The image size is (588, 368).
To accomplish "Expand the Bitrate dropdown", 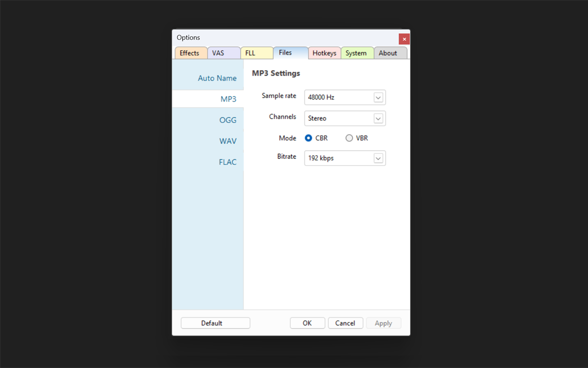I will [x=378, y=158].
